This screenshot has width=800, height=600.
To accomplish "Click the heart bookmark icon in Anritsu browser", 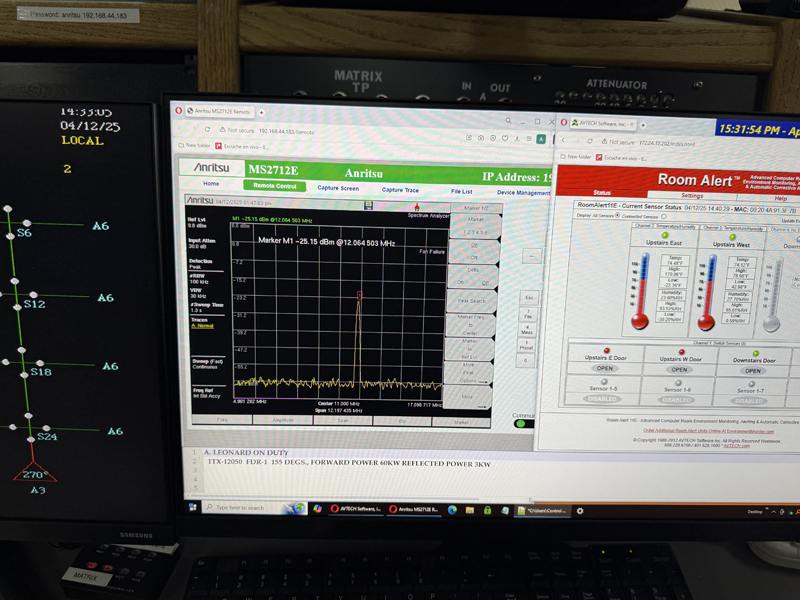I will click(505, 138).
